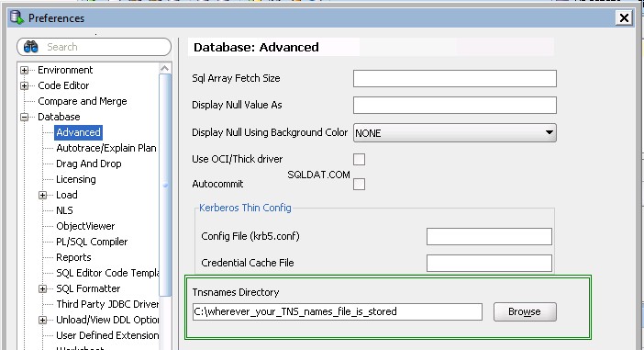The height and width of the screenshot is (350, 644).
Task: Select Advanced under Database
Action: click(79, 132)
